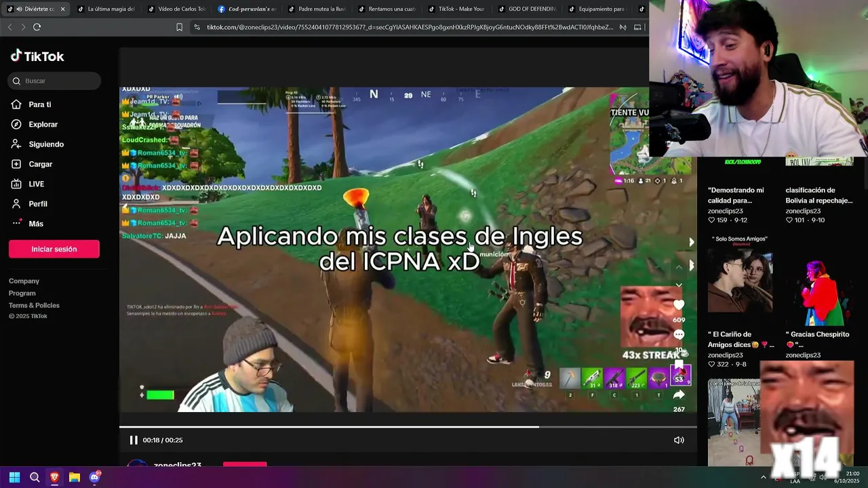This screenshot has width=868, height=488.
Task: Open Discord from the taskbar
Action: (95, 477)
